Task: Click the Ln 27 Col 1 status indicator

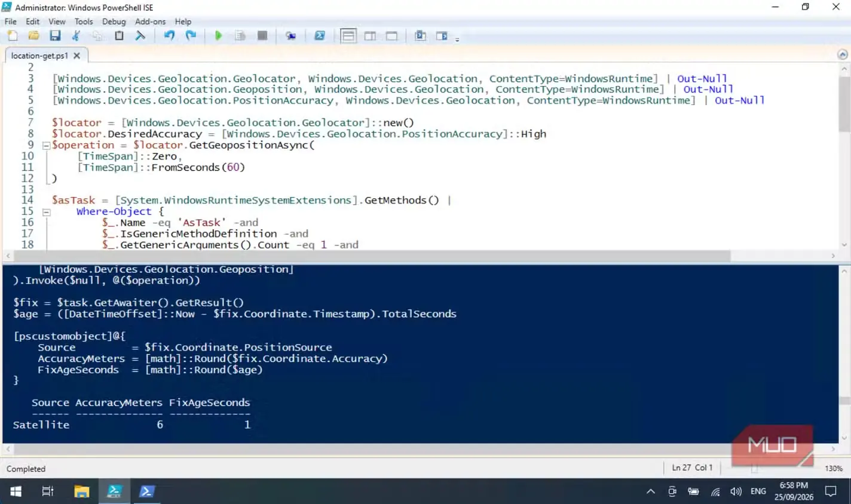Action: [x=692, y=468]
